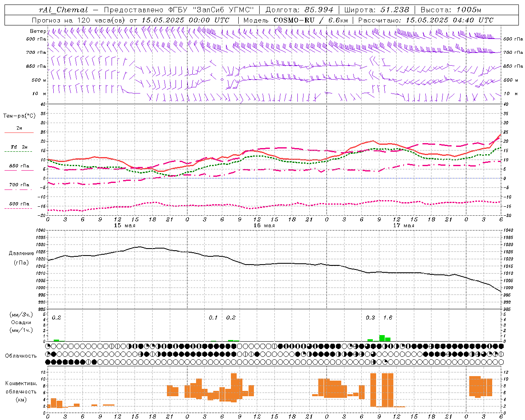The image size is (525, 420).
Task: Click the 15 мая date label
Action: coord(125,226)
